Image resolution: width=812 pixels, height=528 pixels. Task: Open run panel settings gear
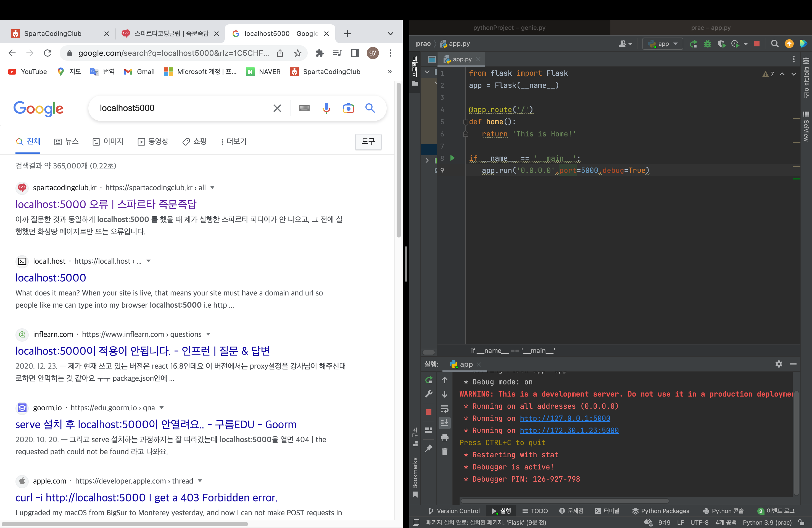tap(779, 364)
